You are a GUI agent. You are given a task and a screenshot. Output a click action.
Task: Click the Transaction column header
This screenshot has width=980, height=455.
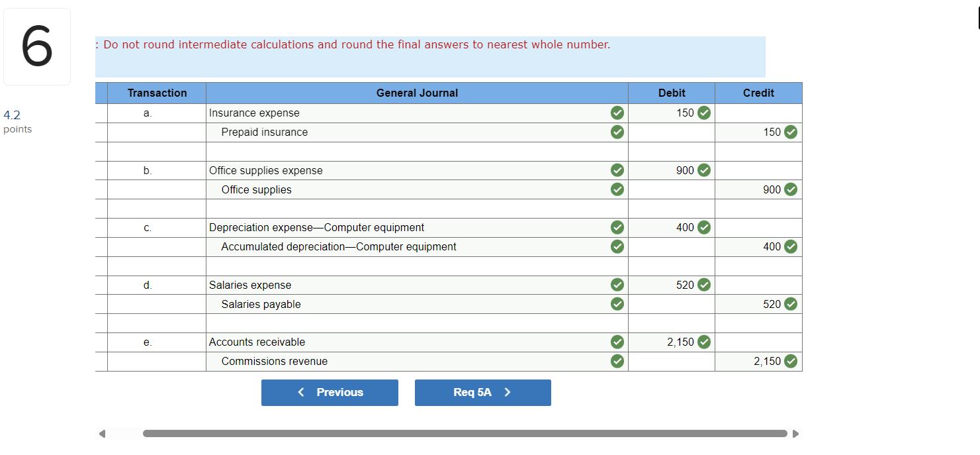156,93
